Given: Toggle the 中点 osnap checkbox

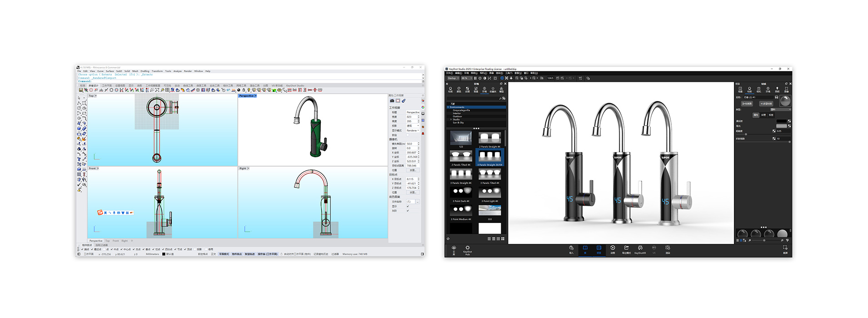Looking at the screenshot, I should (x=111, y=249).
